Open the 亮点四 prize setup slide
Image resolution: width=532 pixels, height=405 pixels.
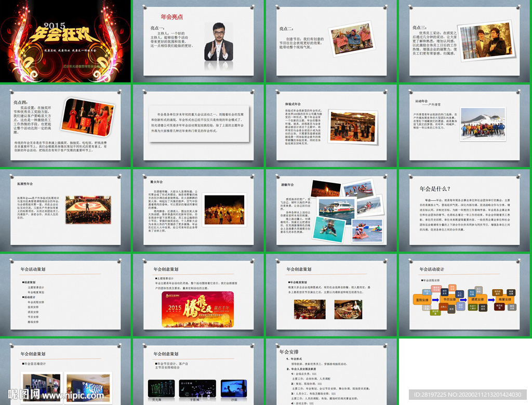click(65, 126)
